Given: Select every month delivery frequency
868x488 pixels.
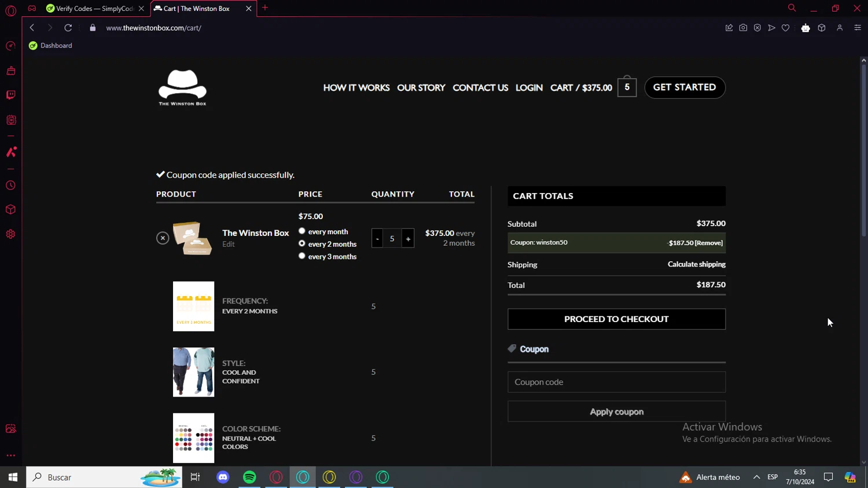Looking at the screenshot, I should coord(301,231).
